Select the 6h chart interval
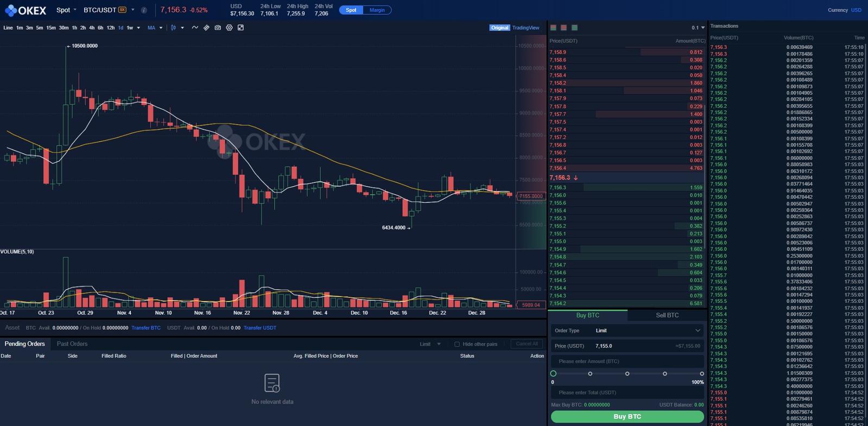The width and height of the screenshot is (868, 426). (x=100, y=28)
